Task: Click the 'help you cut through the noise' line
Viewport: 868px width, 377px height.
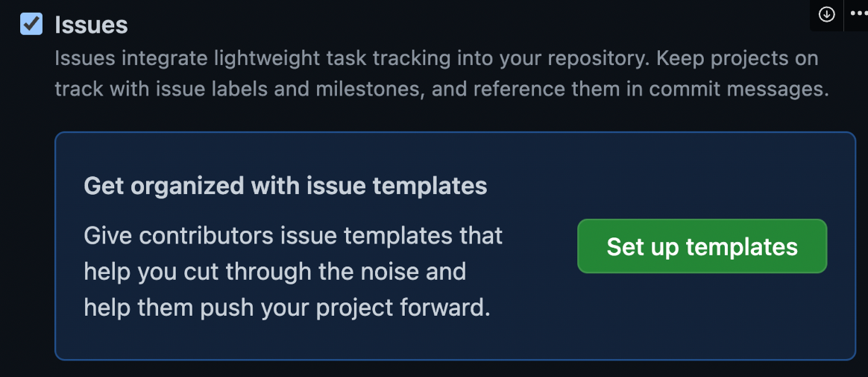Action: (x=274, y=271)
